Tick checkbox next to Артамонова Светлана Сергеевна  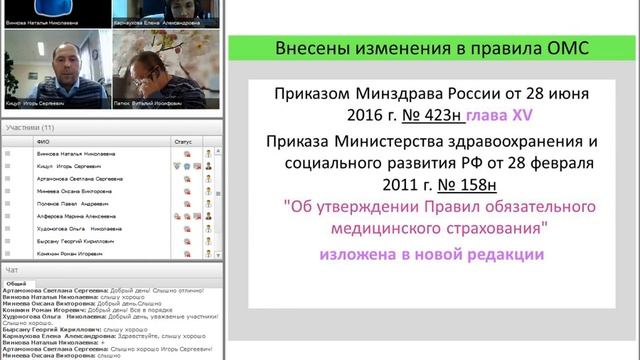click(x=7, y=179)
